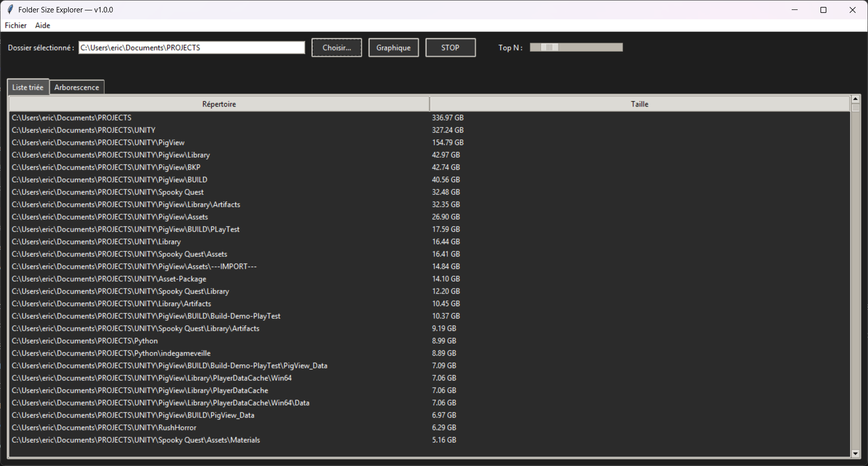This screenshot has height=466, width=868.
Task: Sort by the Taille column header
Action: pyautogui.click(x=639, y=104)
